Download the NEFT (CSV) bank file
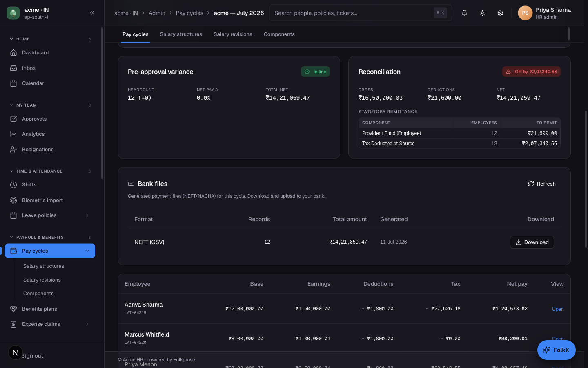 coord(532,242)
